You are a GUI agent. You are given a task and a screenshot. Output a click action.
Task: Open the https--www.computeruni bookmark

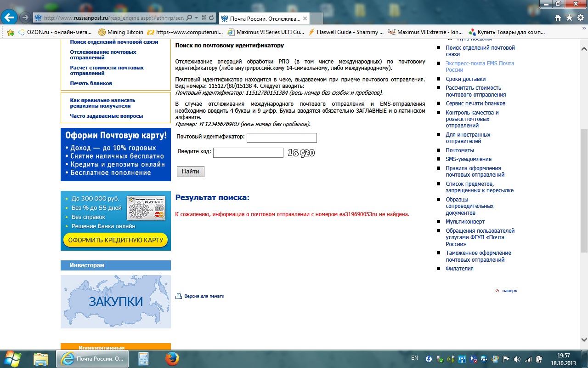click(186, 32)
